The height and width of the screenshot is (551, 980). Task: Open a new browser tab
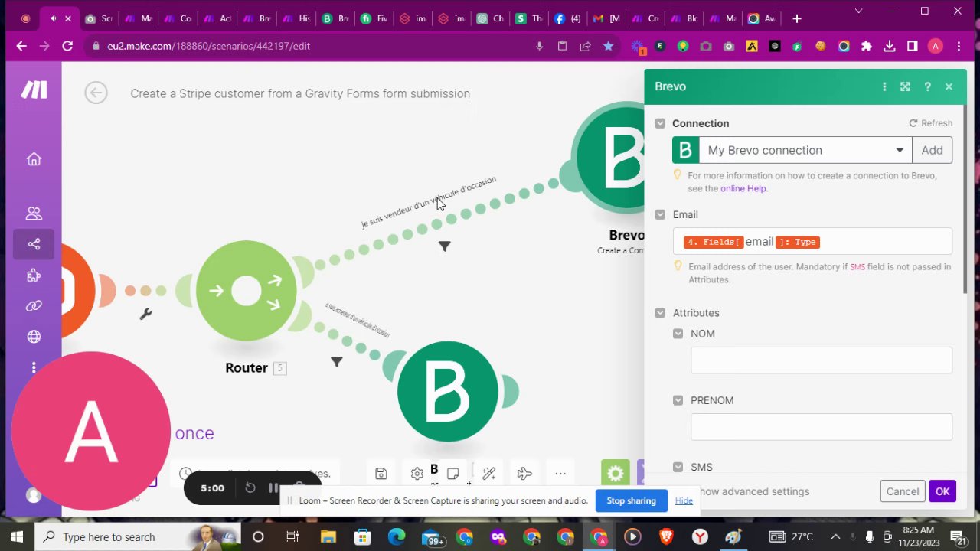click(797, 18)
